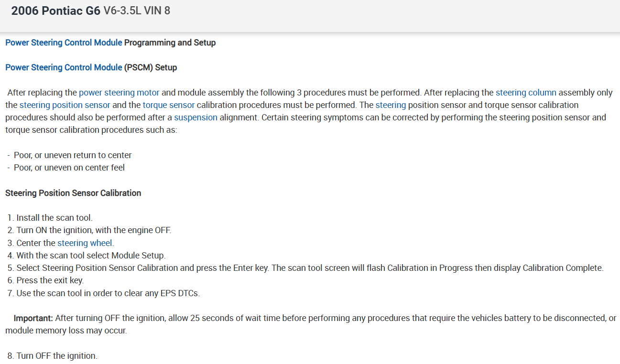
Task: Open the steering wheel link in step 3
Action: point(85,243)
